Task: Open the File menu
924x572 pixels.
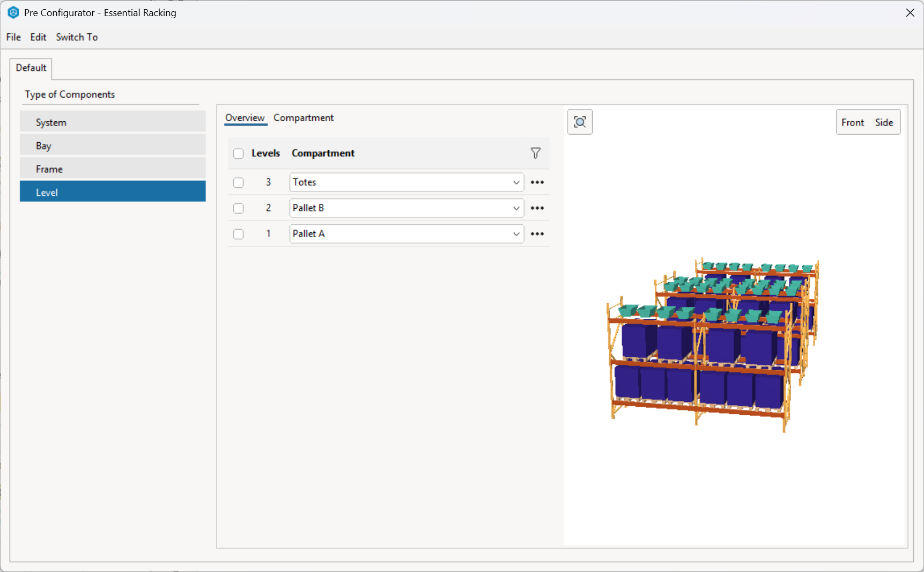Action: click(13, 37)
